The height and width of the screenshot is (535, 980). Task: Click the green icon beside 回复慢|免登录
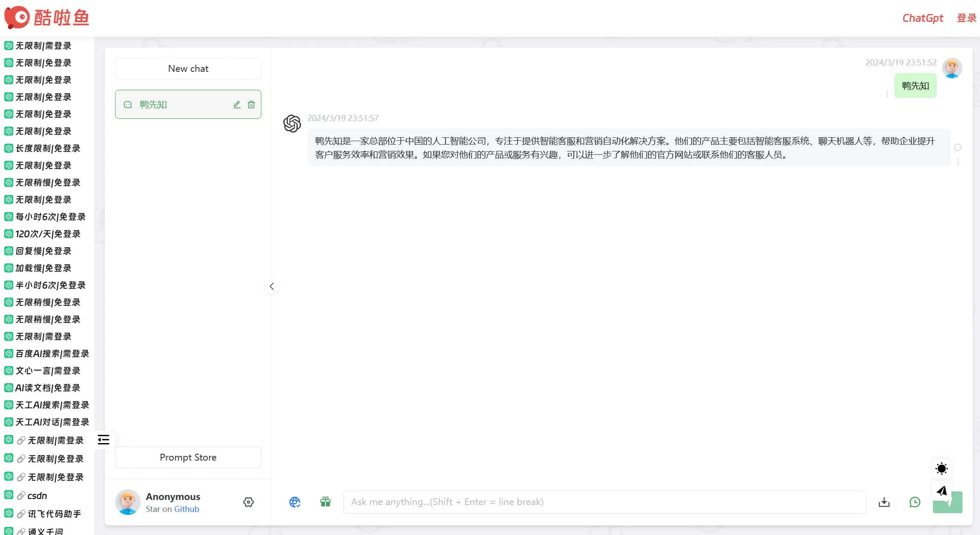[x=9, y=251]
